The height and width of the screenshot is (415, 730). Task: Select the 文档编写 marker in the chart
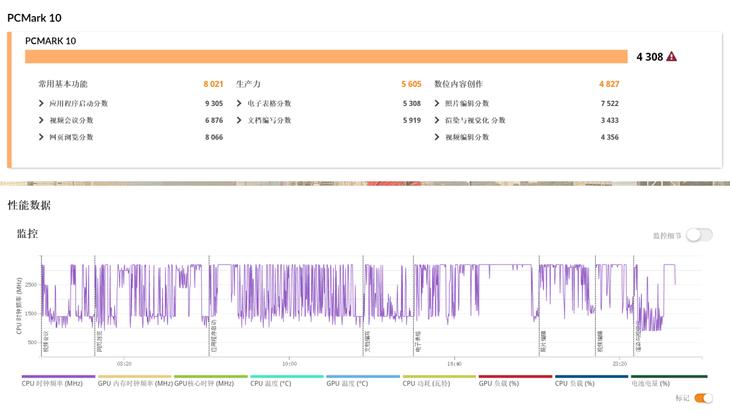pyautogui.click(x=367, y=341)
